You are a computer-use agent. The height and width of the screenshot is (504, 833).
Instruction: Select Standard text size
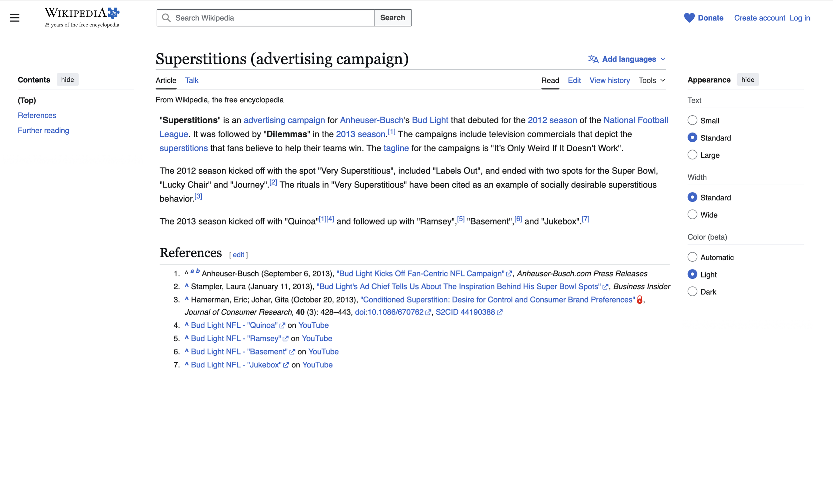point(692,138)
